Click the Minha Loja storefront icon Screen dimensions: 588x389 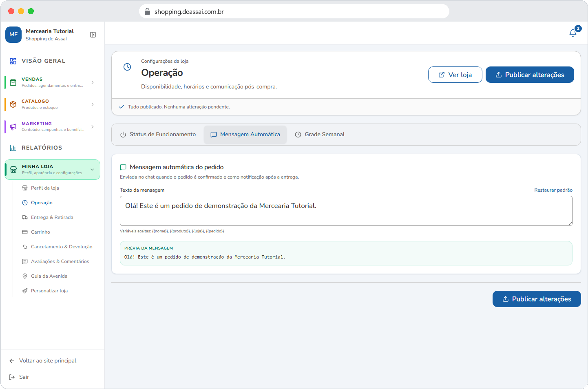click(13, 170)
